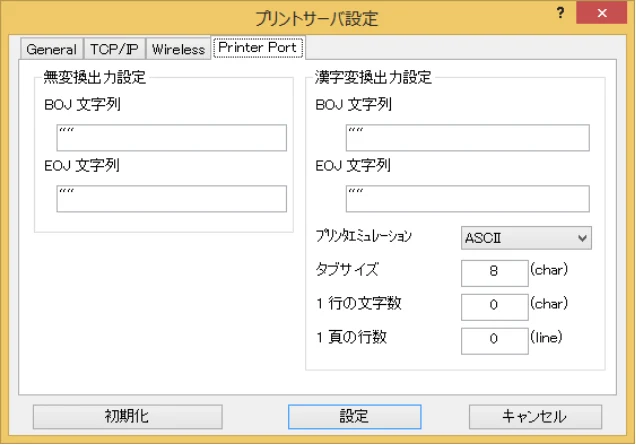Click the 初期化 button
The height and width of the screenshot is (445, 636).
tap(127, 417)
